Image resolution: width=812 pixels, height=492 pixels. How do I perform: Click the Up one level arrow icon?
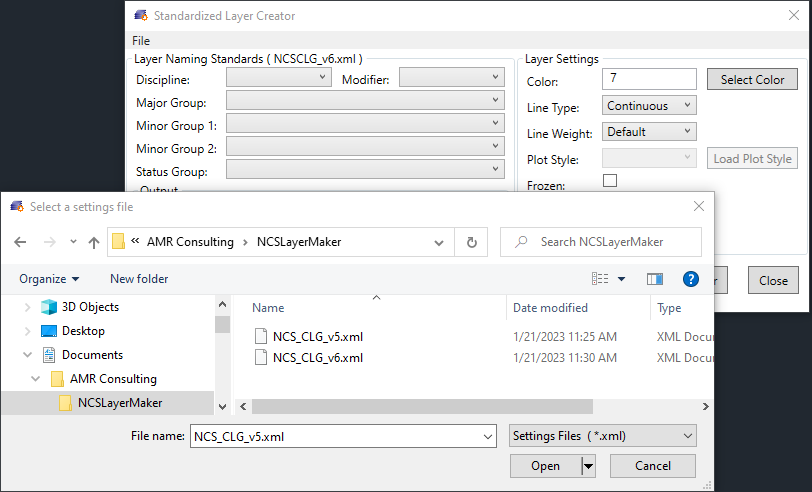(94, 242)
